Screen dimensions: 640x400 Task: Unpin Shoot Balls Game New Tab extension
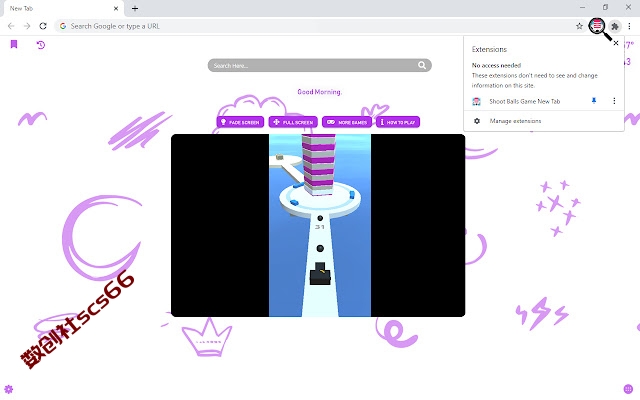tap(594, 101)
